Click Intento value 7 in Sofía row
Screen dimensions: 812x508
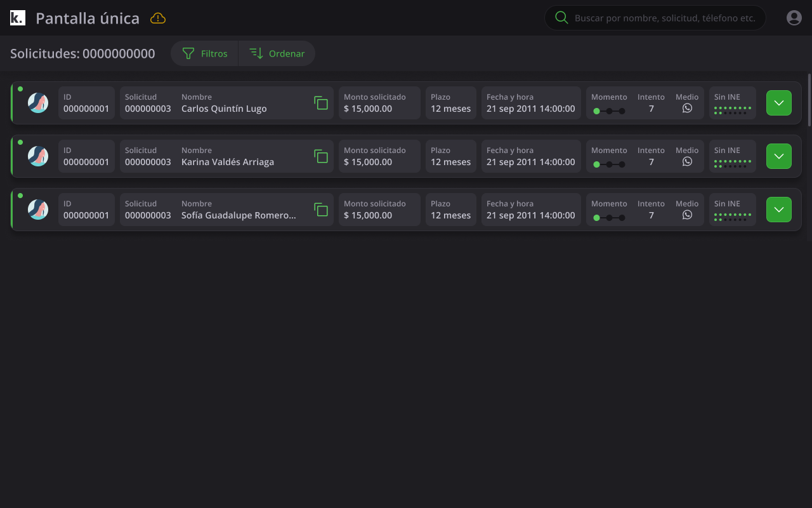tap(652, 215)
